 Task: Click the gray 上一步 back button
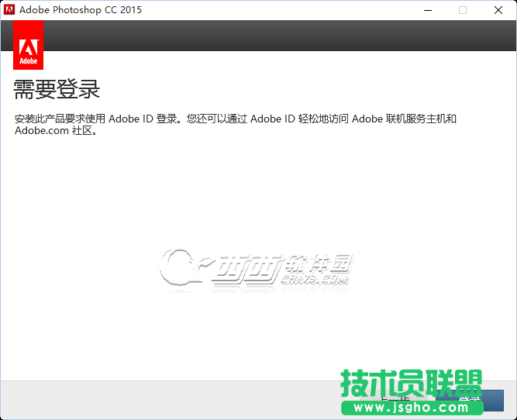point(395,400)
